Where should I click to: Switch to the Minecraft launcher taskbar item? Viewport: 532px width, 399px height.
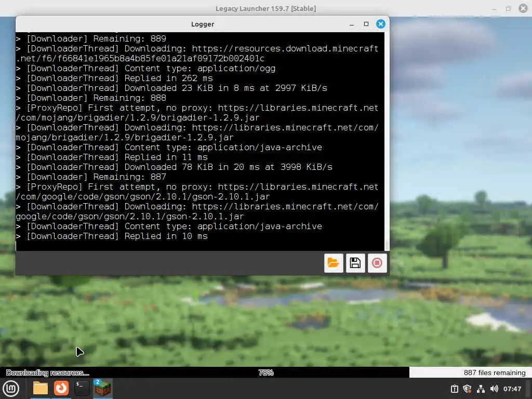tap(102, 388)
